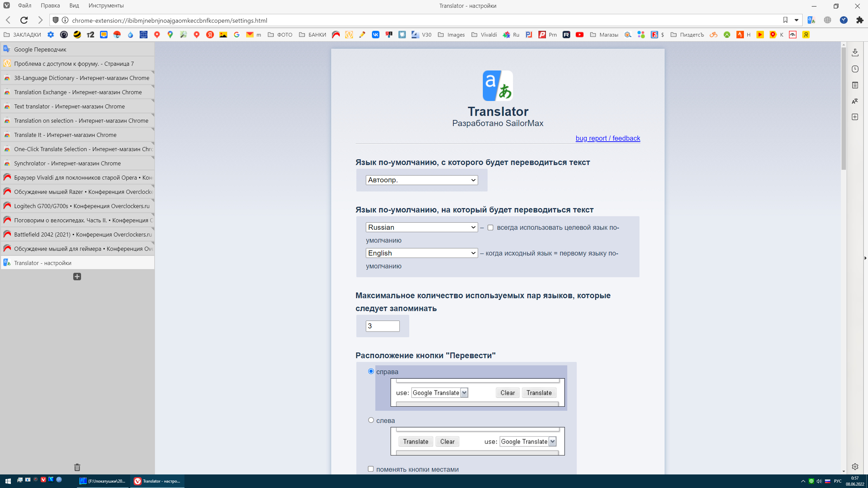Click the bug report / feedback link
The image size is (868, 488).
pyautogui.click(x=608, y=138)
